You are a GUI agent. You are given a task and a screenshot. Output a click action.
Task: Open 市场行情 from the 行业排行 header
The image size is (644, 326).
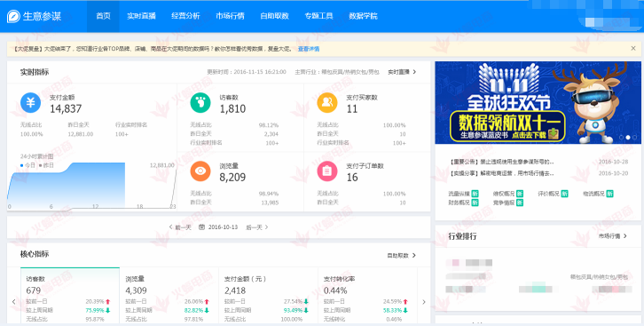point(612,236)
